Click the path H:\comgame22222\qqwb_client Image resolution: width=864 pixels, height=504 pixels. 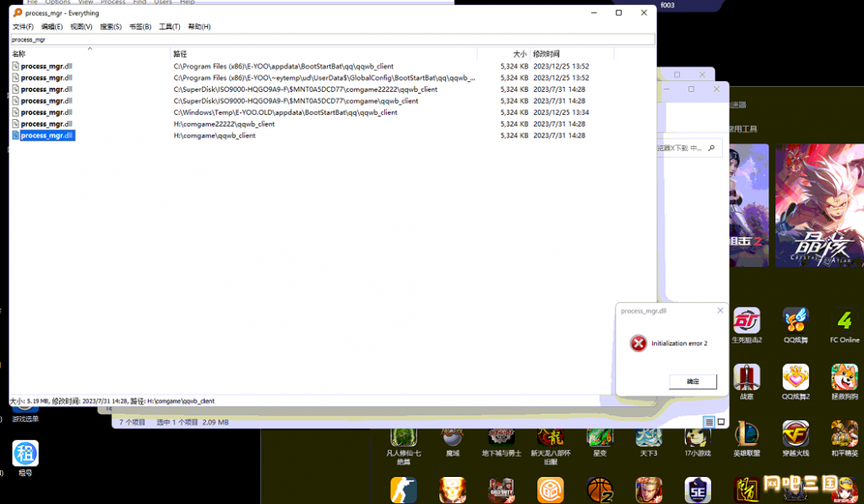coord(224,124)
